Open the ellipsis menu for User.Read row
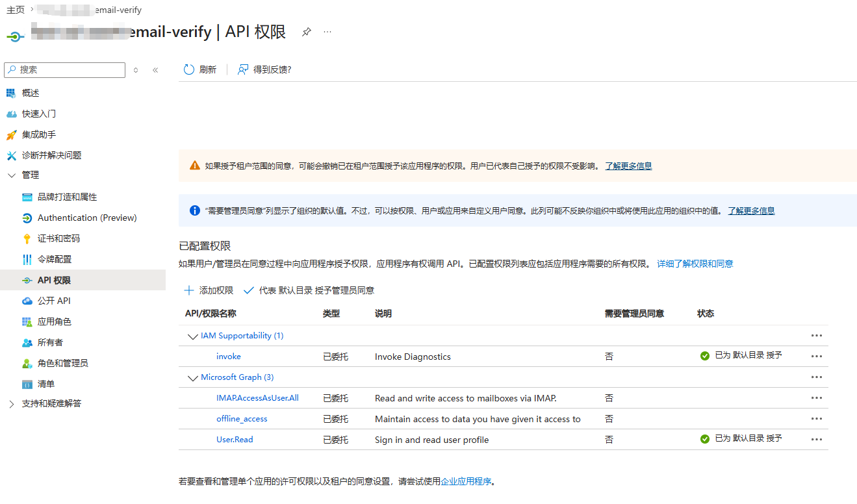 click(817, 440)
